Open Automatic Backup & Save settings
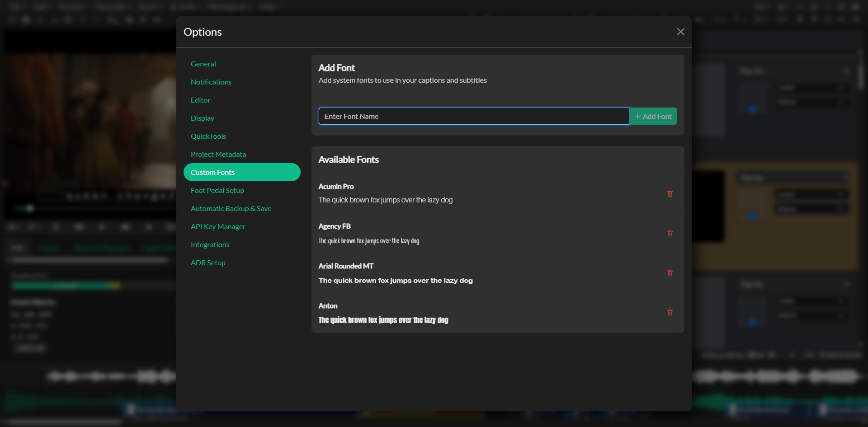 (x=242, y=208)
